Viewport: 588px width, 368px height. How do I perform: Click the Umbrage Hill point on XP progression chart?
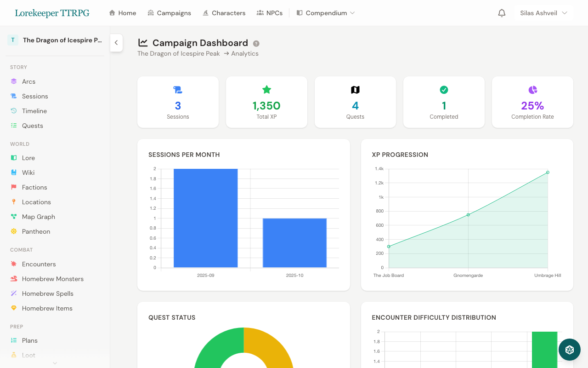tap(547, 172)
